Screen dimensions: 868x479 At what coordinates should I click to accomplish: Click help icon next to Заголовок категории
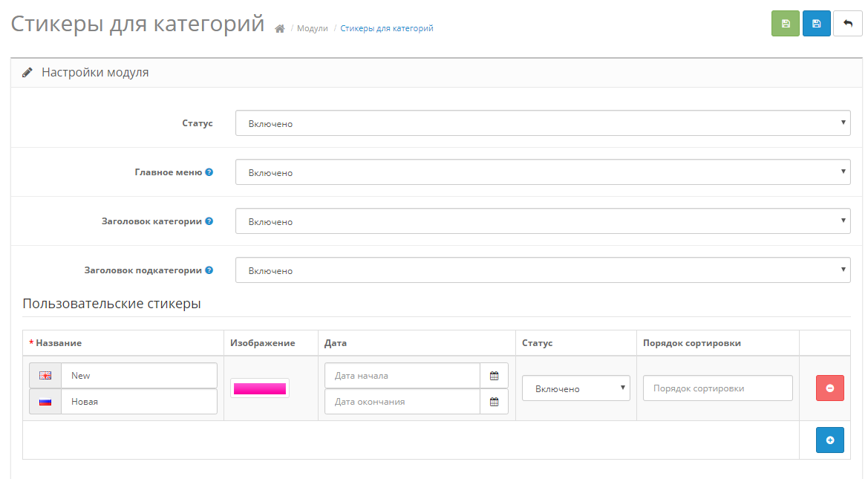[209, 221]
